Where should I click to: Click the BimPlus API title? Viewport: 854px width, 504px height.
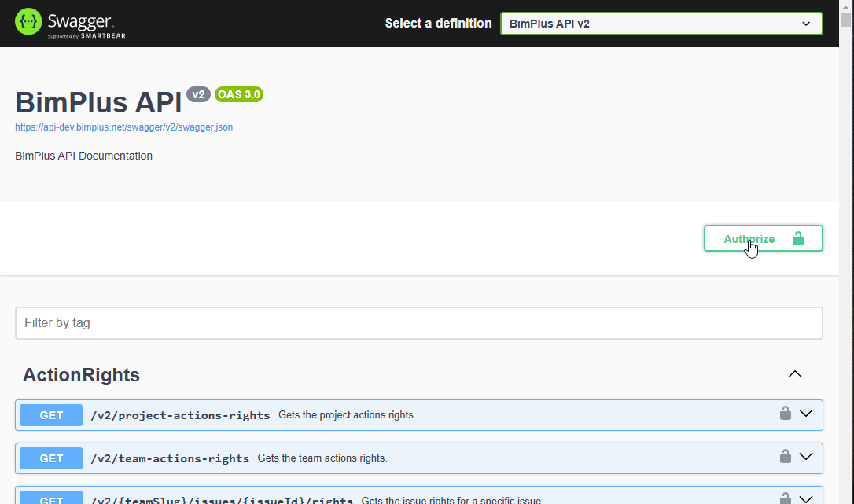[98, 102]
